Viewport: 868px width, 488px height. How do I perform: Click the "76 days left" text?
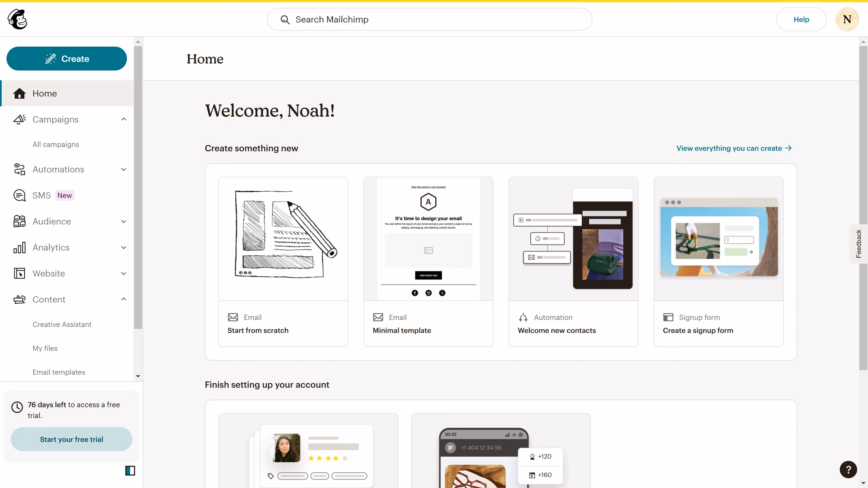(47, 404)
